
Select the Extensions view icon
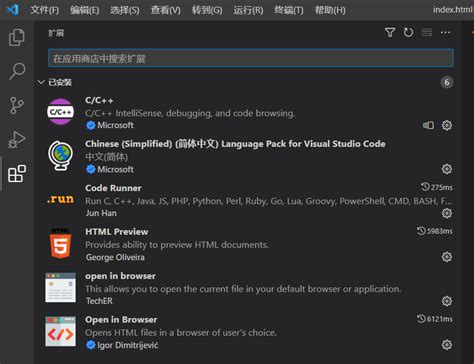pos(17,173)
